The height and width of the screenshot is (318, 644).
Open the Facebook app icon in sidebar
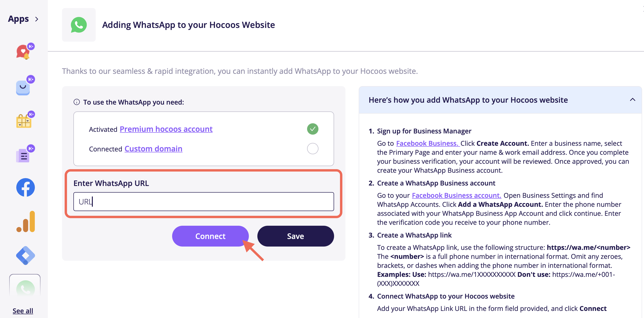point(25,187)
